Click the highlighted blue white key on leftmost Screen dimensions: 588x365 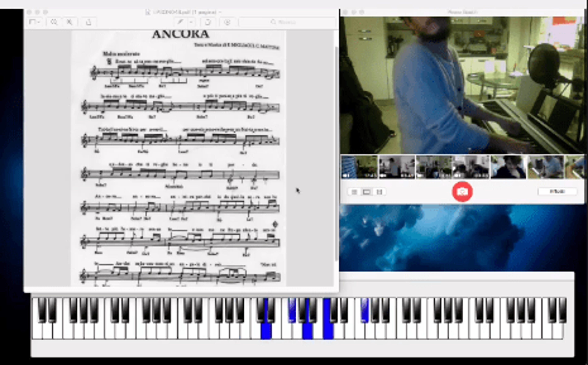266,331
